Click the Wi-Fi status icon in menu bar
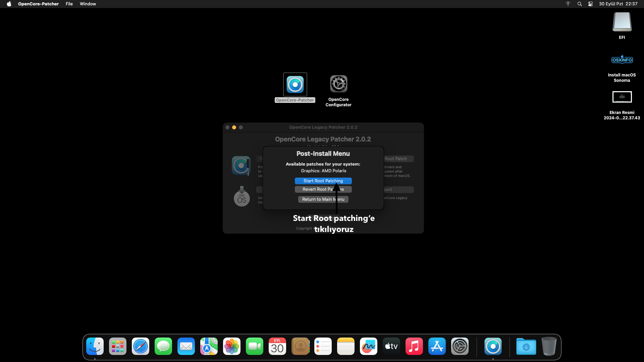This screenshot has width=644, height=362. [x=568, y=4]
